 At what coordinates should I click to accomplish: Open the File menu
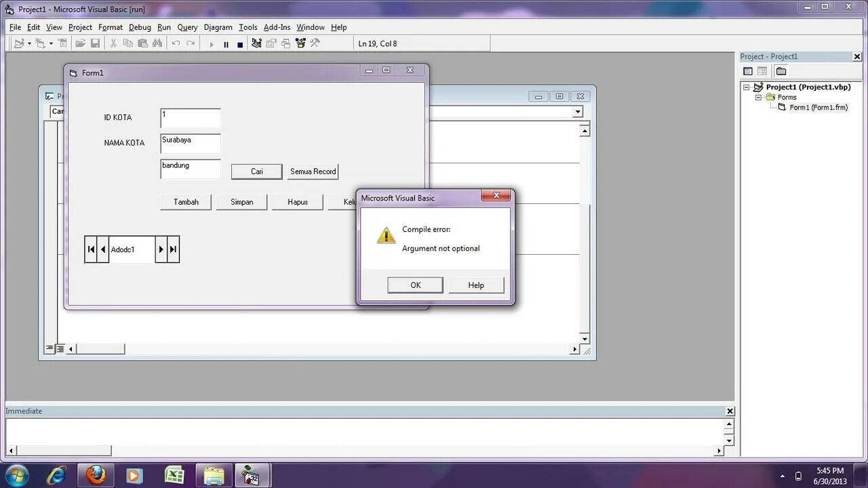click(15, 27)
